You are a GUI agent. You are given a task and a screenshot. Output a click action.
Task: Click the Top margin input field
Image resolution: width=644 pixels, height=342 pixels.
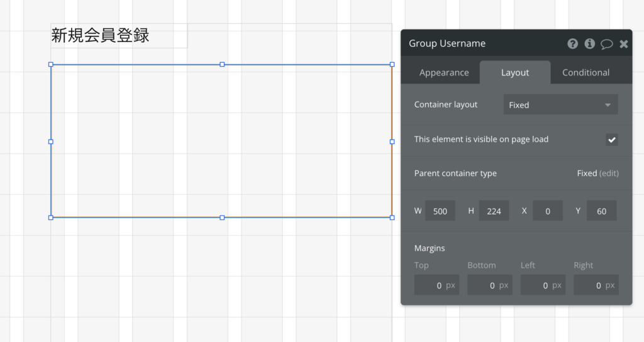tap(436, 285)
